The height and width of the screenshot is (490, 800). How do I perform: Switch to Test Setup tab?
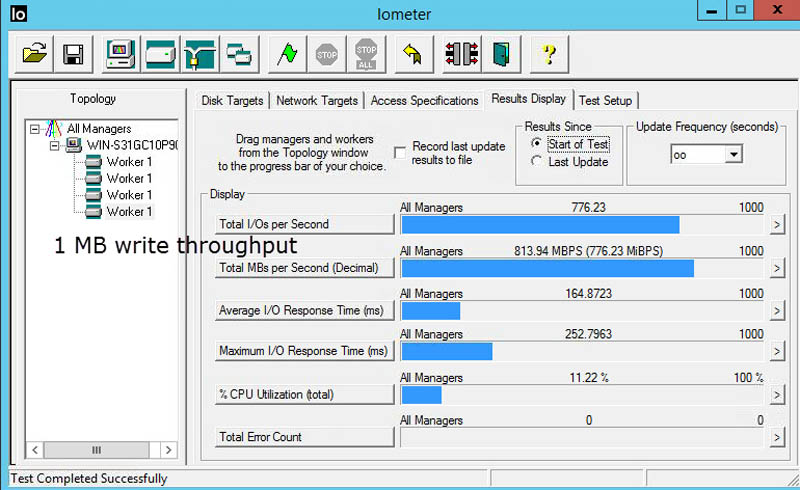(606, 101)
